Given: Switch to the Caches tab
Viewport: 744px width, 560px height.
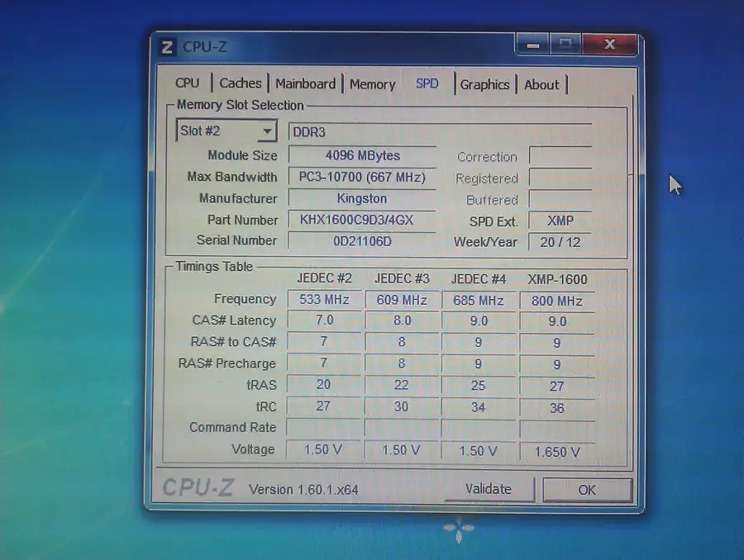Looking at the screenshot, I should coord(240,83).
